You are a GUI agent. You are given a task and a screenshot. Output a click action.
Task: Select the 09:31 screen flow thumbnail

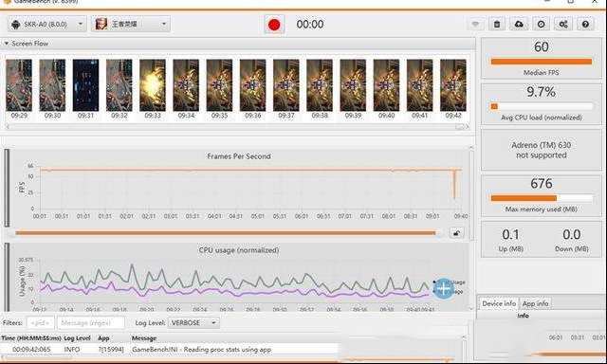(85, 89)
